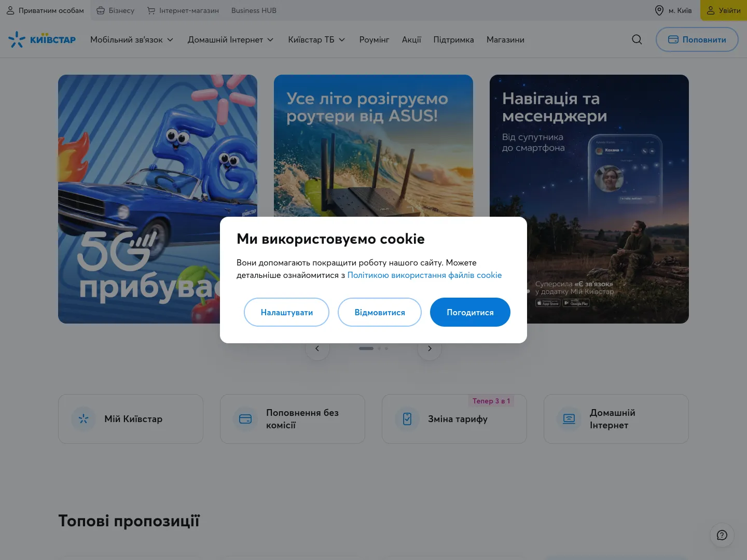
Task: Open the ASUS routers giveaway banner
Action: [374, 145]
